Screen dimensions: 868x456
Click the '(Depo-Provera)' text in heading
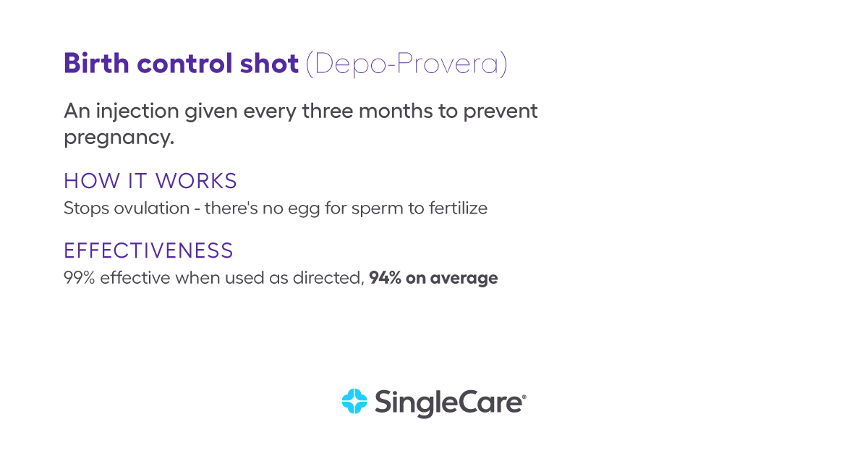407,64
